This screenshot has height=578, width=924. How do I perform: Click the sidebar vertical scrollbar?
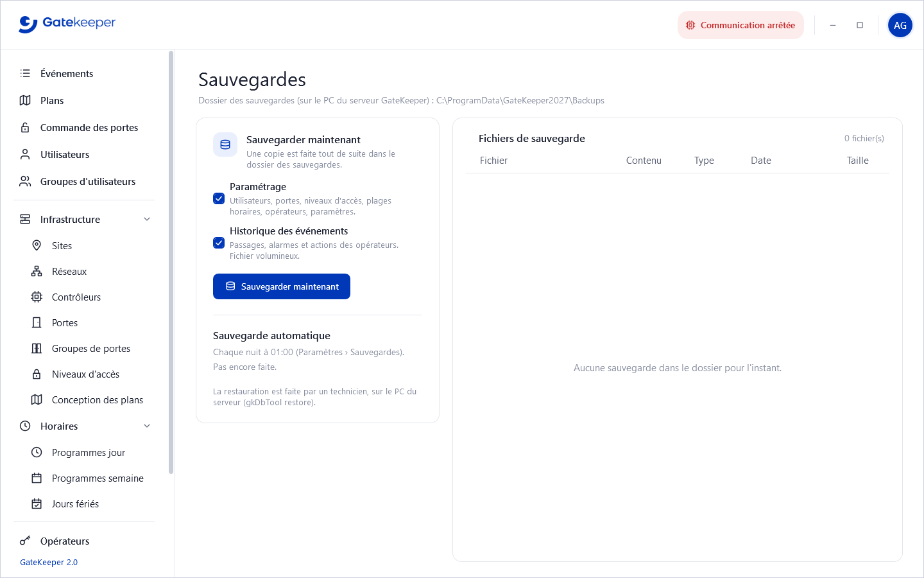pos(171,262)
